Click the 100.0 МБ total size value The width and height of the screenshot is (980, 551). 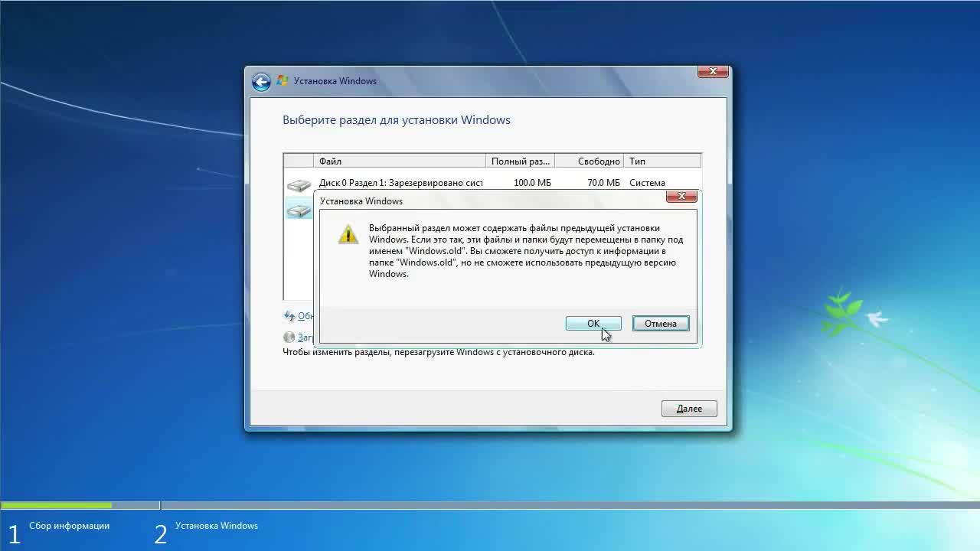point(532,183)
